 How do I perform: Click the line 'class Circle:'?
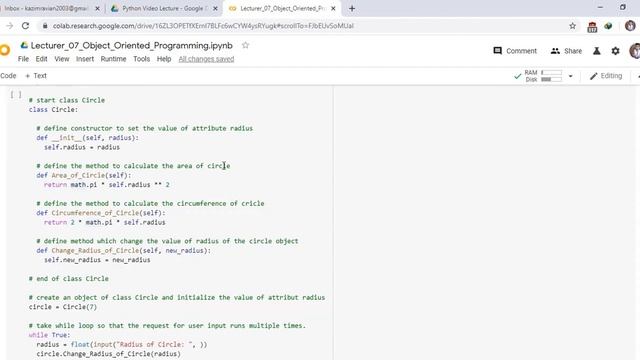[53, 109]
